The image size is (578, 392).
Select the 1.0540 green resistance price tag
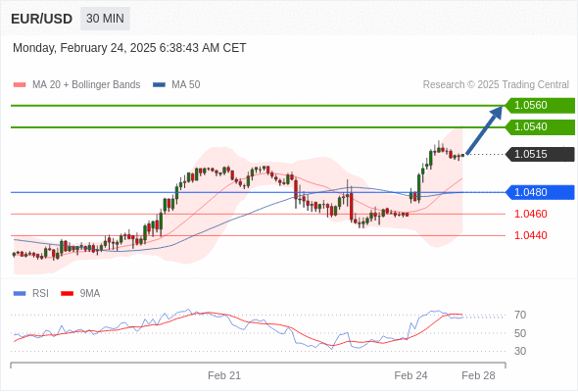[x=540, y=127]
